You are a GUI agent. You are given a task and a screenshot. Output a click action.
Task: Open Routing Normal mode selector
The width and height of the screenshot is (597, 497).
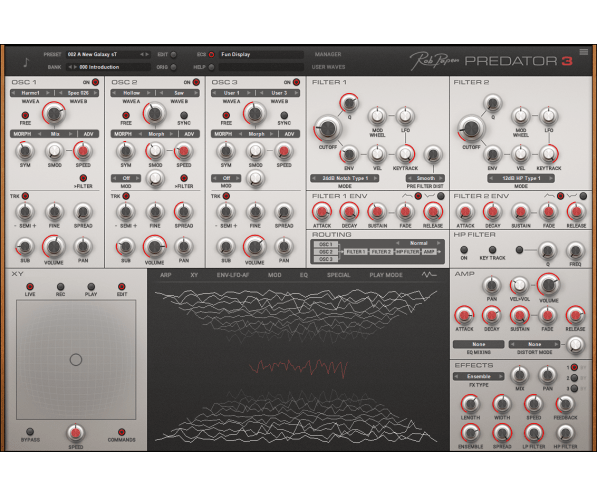pyautogui.click(x=418, y=243)
